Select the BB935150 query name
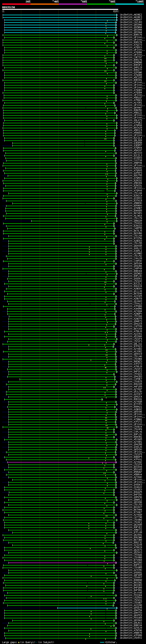 [x=8, y=8]
